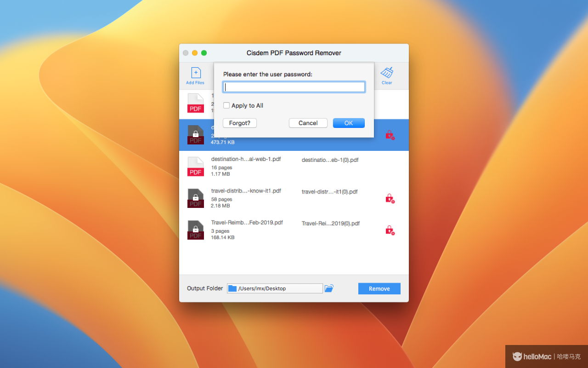
Task: Click the lock icon for Travel-Reimb…Feb-2019.pdf
Action: pyautogui.click(x=390, y=230)
